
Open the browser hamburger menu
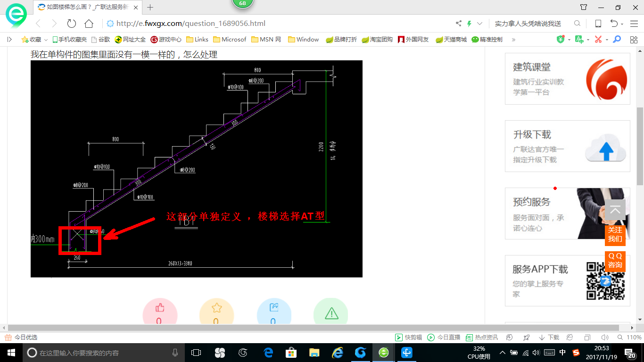click(x=633, y=24)
